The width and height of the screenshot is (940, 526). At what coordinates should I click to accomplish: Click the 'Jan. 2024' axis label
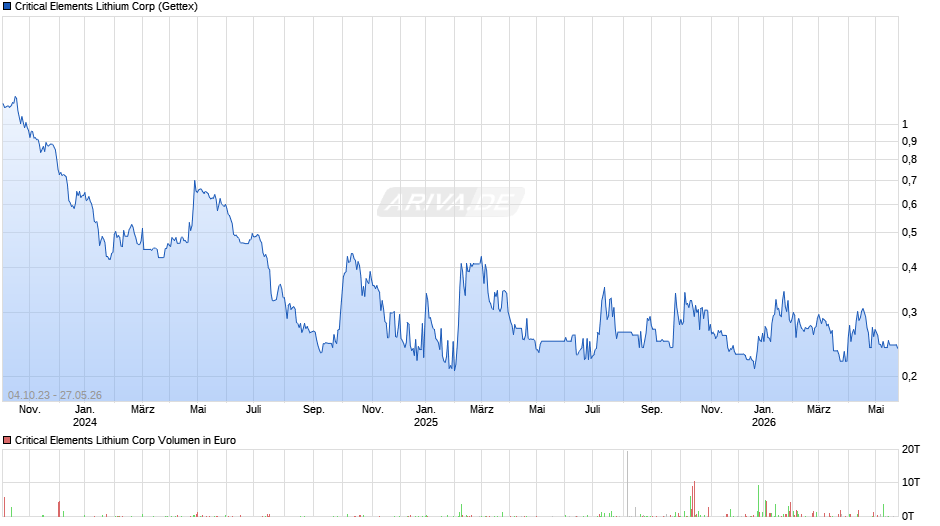tap(85, 416)
